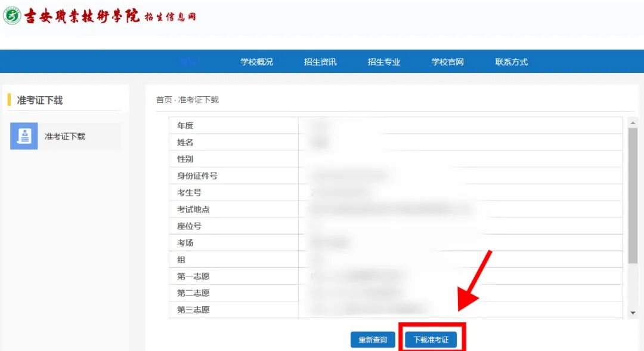Click the 座位号 row label

189,226
